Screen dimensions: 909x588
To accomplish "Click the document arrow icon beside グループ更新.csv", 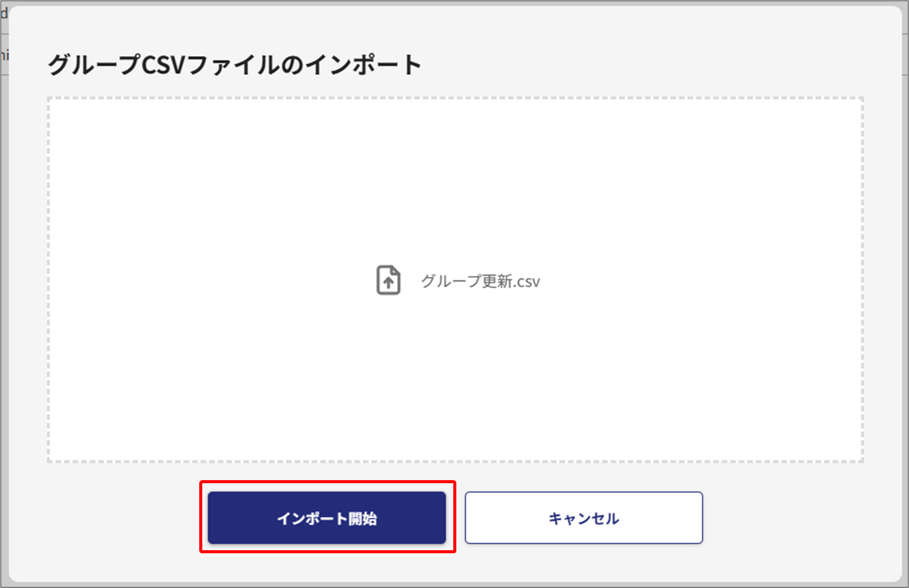I will (389, 280).
